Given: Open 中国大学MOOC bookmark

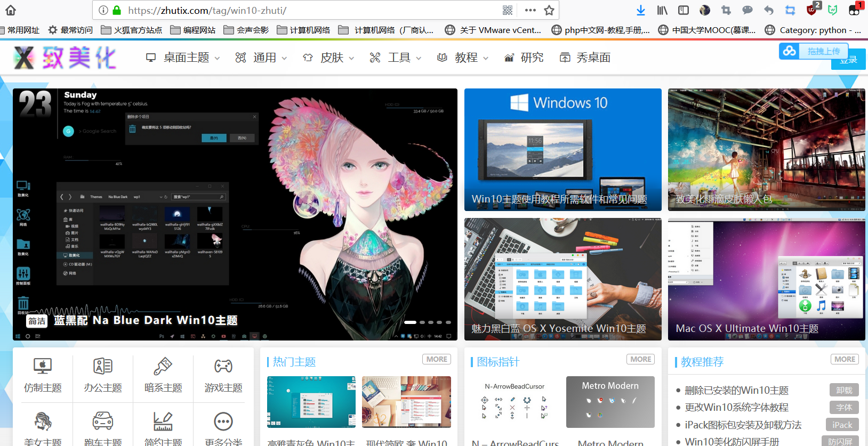Looking at the screenshot, I should coord(707,30).
